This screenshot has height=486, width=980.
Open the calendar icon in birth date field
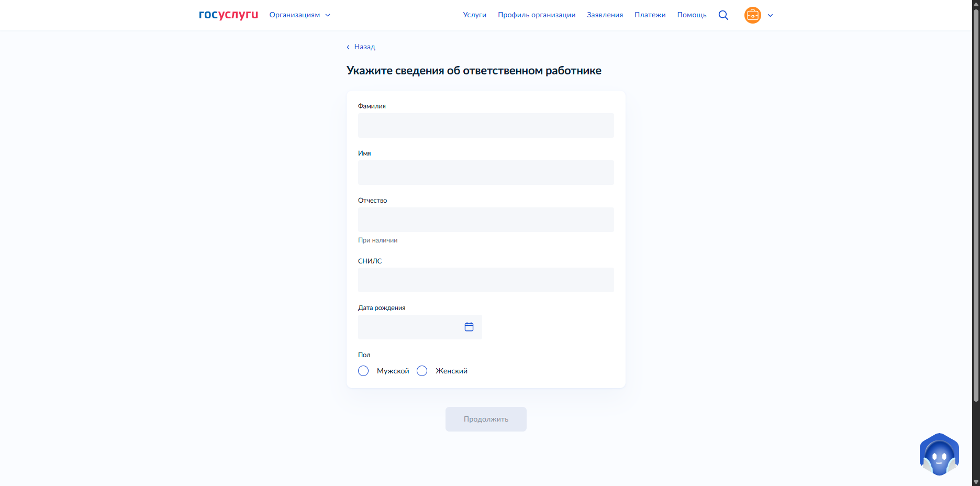click(x=469, y=327)
